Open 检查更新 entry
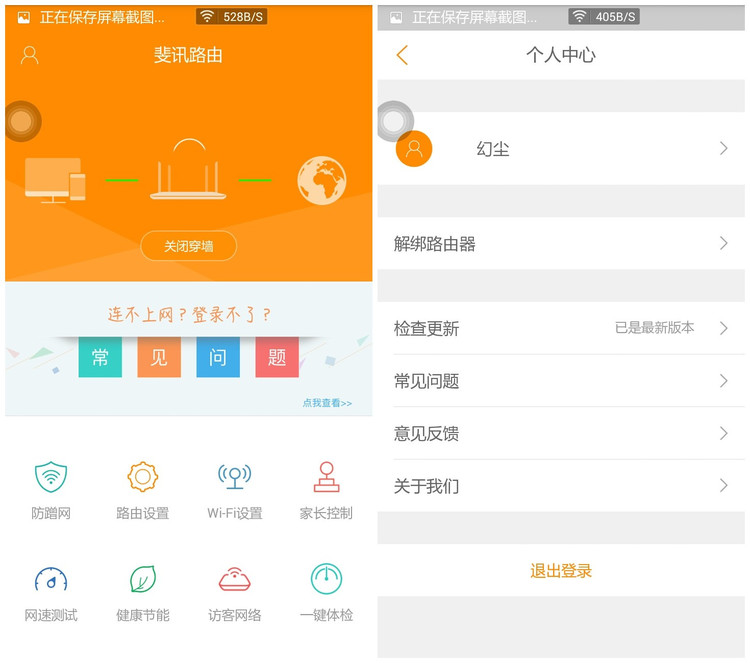The width and height of the screenshot is (750, 663). (561, 328)
